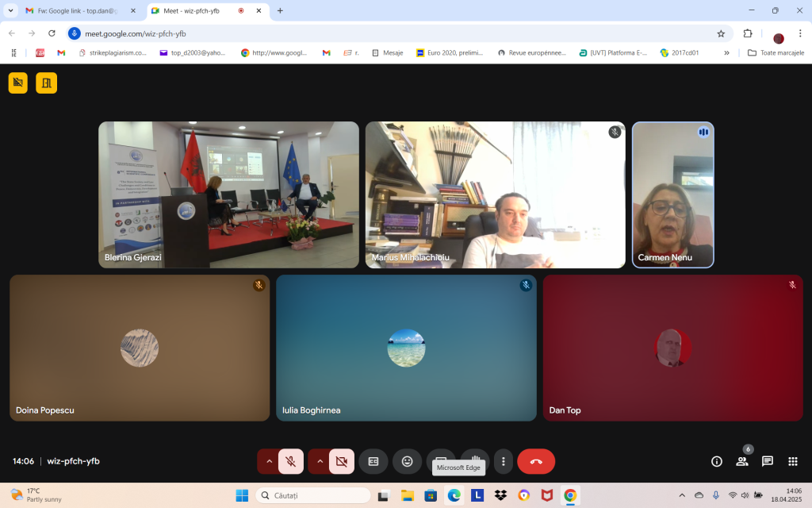Open the strikeplagiarism.co... bookmark

pos(113,53)
